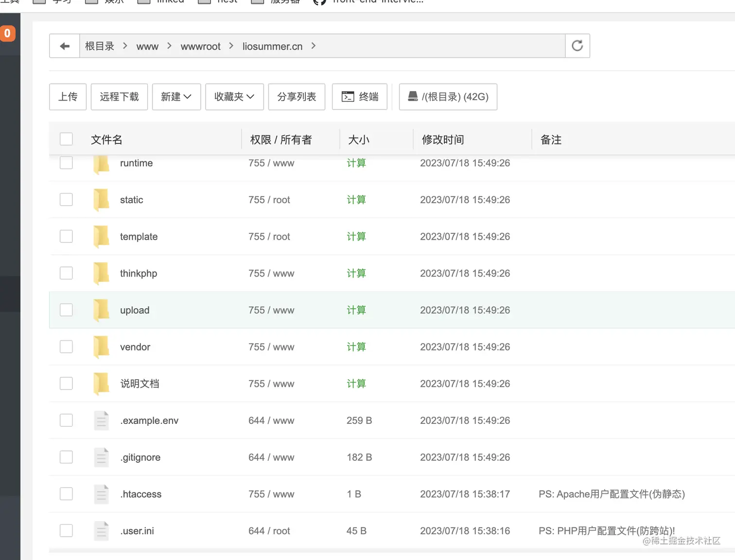
Task: Click the .gitignore file name
Action: 140,457
